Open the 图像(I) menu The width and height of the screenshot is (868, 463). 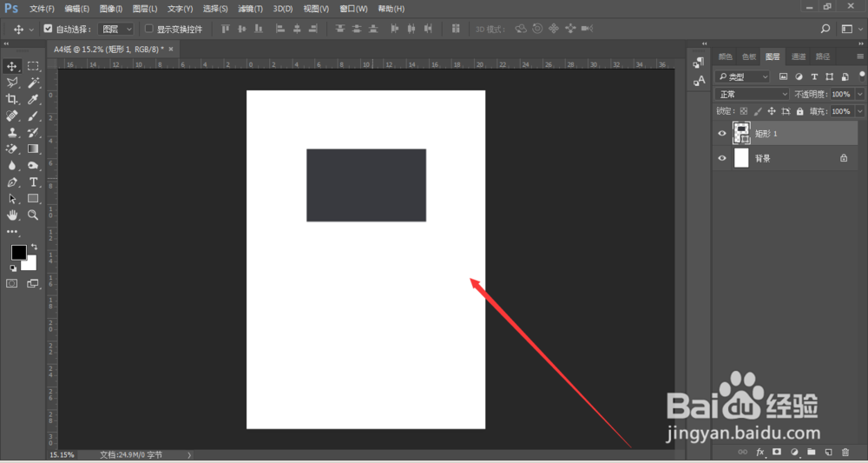pyautogui.click(x=111, y=9)
